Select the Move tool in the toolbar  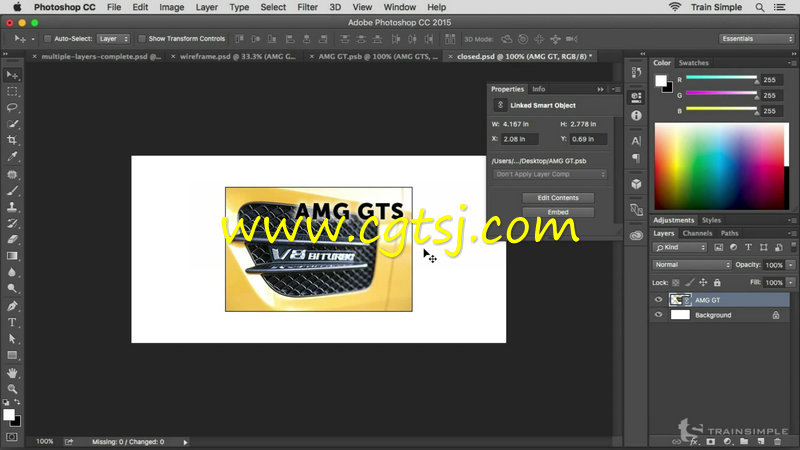click(12, 76)
